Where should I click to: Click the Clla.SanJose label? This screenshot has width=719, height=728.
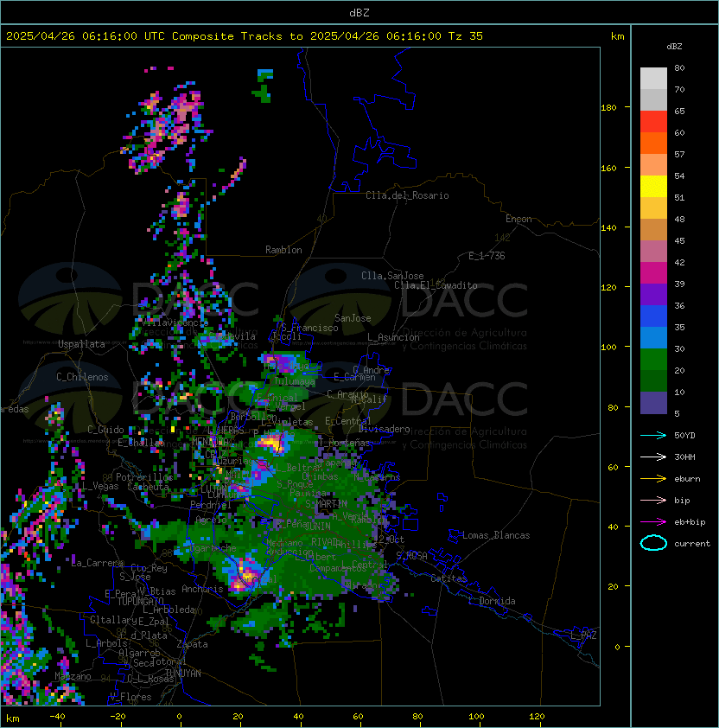tap(392, 276)
